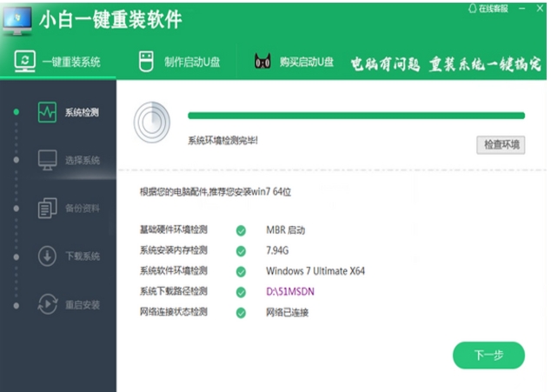Click the monitor icon for 选择系统
Viewport: 551px width, 392px height.
[x=48, y=160]
